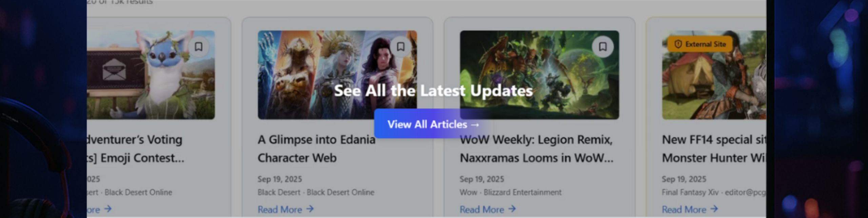Open Read More for Emoji Contest article

tap(99, 209)
